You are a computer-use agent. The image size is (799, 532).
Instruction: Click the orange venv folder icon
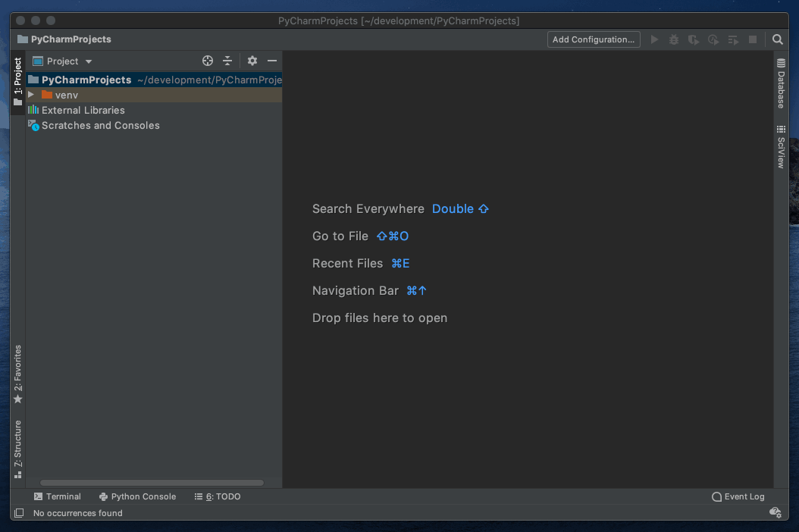point(47,95)
